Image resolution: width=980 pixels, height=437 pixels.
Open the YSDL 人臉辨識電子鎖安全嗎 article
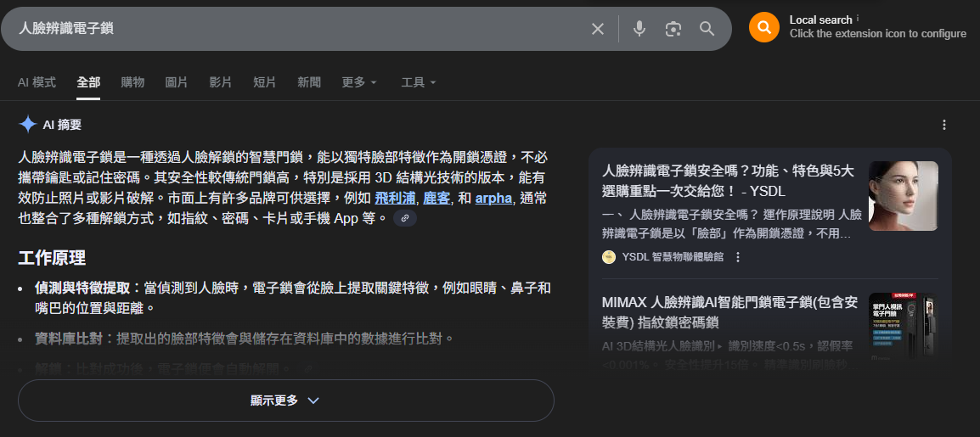point(728,181)
